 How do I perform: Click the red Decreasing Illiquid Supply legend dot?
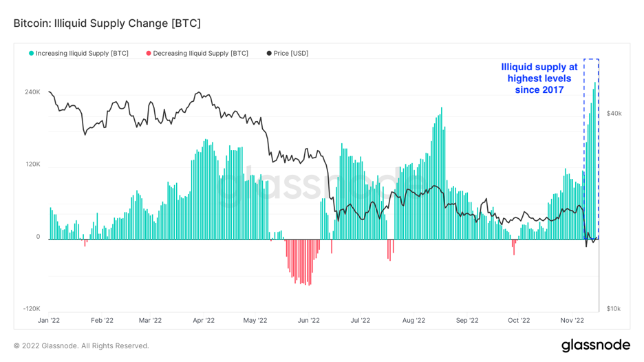tap(149, 53)
